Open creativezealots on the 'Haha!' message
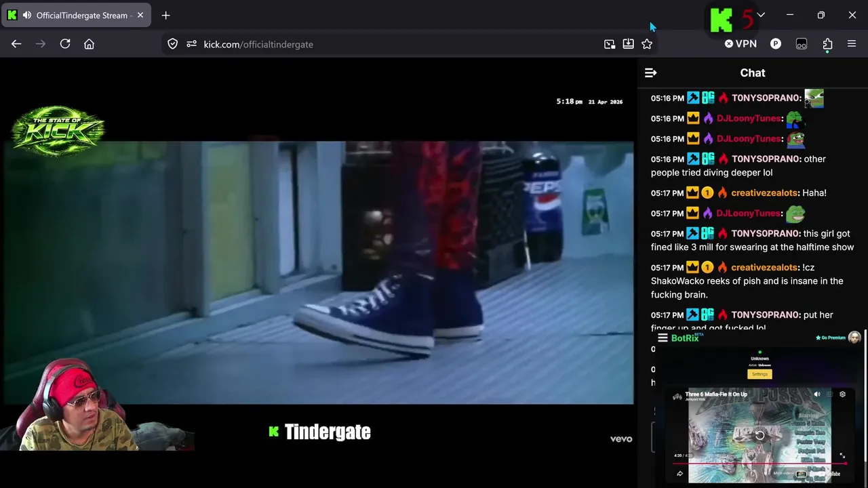The width and height of the screenshot is (868, 488). tap(765, 192)
